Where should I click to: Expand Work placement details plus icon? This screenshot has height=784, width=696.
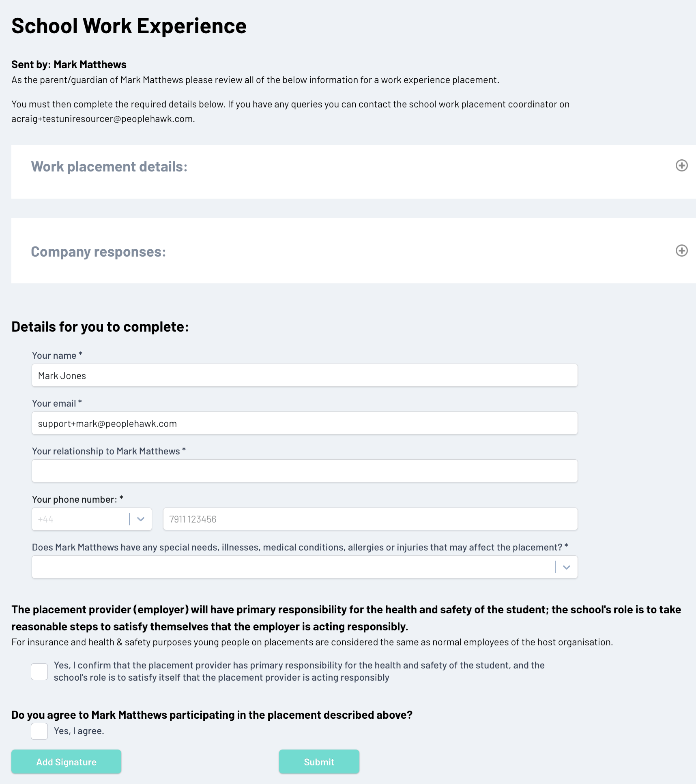point(681,165)
